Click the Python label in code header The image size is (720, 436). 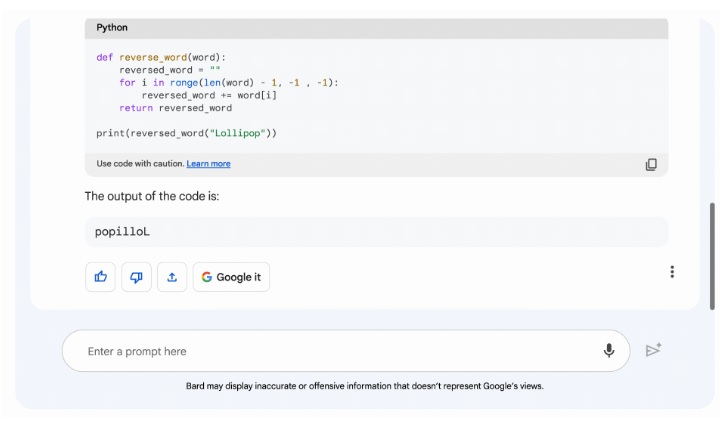[x=112, y=28]
